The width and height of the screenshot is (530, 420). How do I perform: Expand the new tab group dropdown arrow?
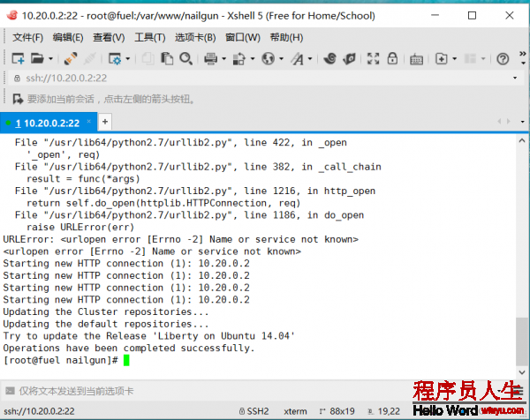click(454, 59)
